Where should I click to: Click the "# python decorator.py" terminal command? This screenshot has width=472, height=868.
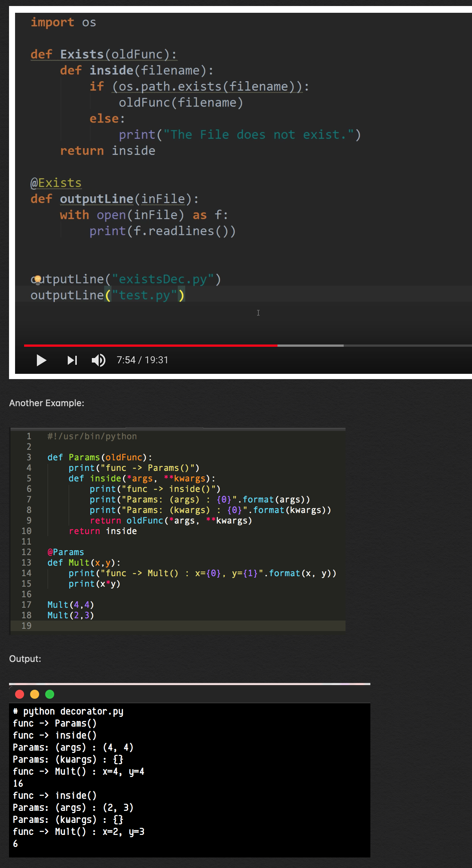coord(68,712)
